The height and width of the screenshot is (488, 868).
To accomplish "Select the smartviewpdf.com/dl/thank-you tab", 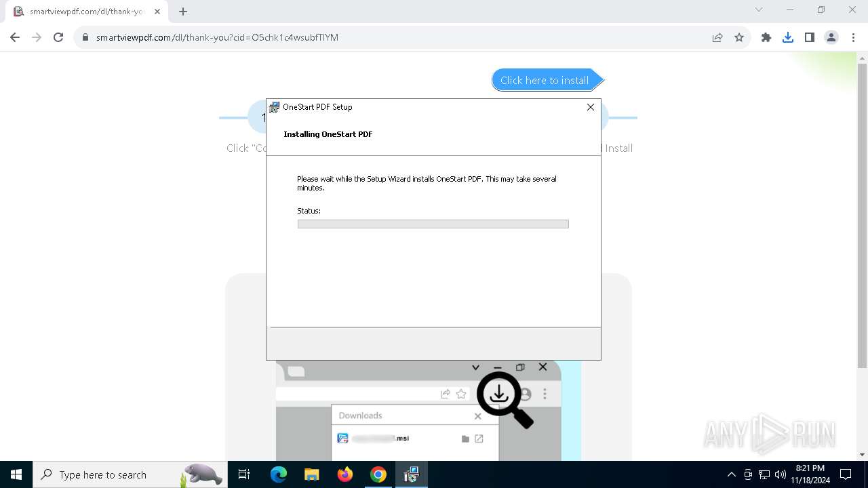I will (x=87, y=12).
